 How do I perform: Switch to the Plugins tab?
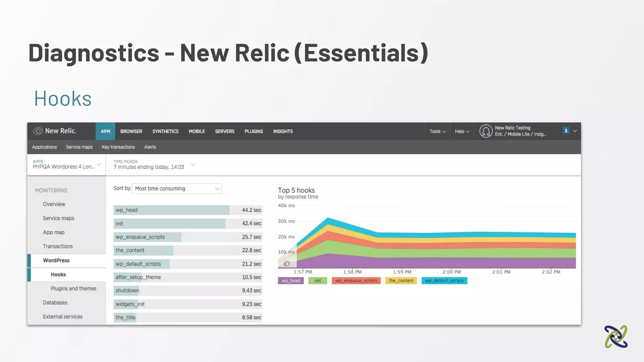254,131
